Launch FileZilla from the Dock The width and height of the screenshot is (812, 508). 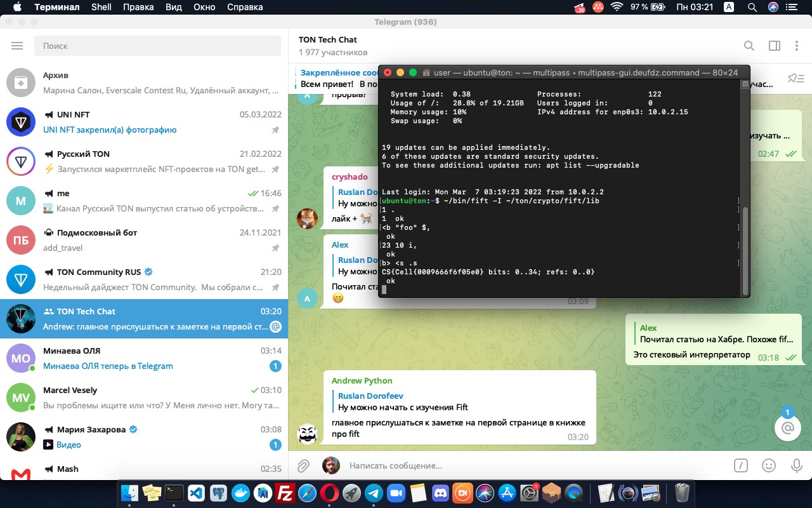pyautogui.click(x=285, y=492)
